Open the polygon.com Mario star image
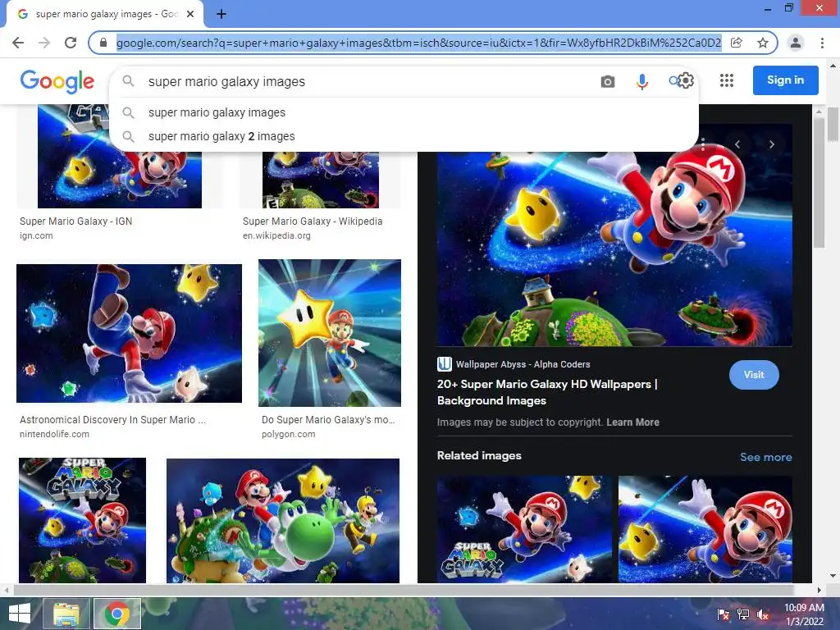840x630 pixels. coord(330,333)
